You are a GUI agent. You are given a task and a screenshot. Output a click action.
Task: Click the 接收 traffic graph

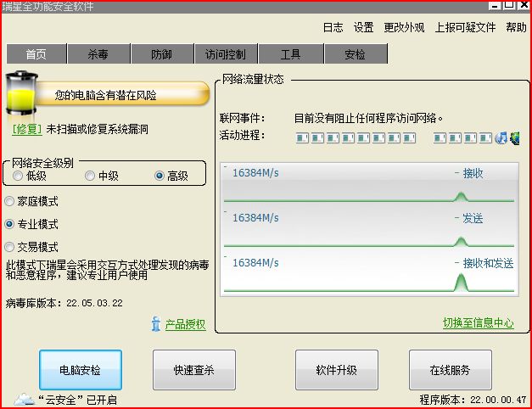369,185
